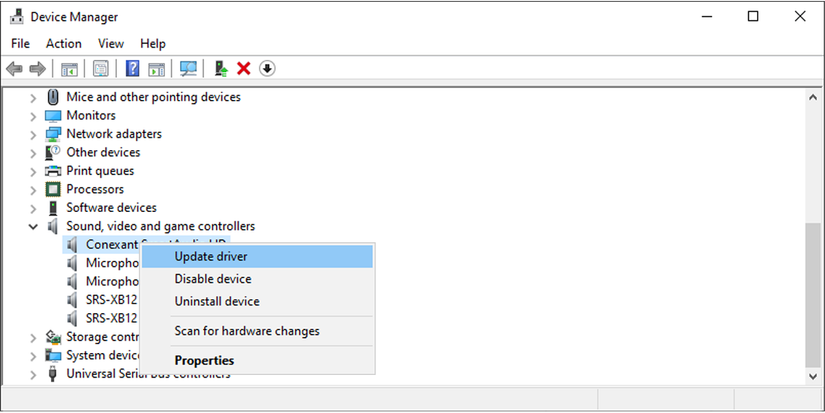Choose Scan for hardware changes in context menu
This screenshot has height=413, width=825.
click(257, 331)
